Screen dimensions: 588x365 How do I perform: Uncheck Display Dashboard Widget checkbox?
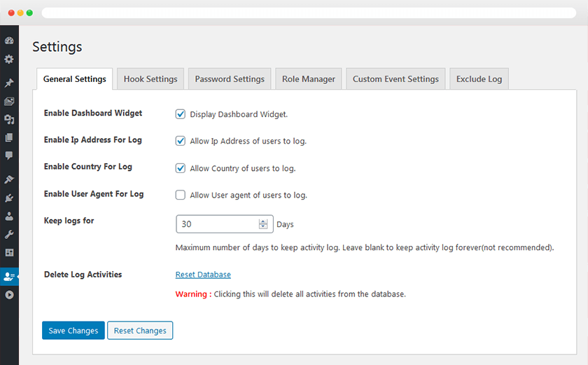pyautogui.click(x=181, y=113)
